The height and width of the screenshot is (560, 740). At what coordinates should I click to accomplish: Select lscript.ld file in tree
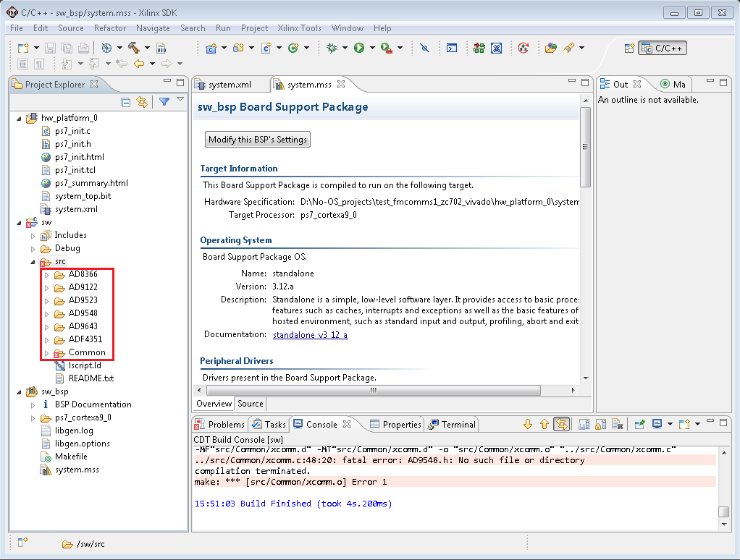(x=85, y=365)
